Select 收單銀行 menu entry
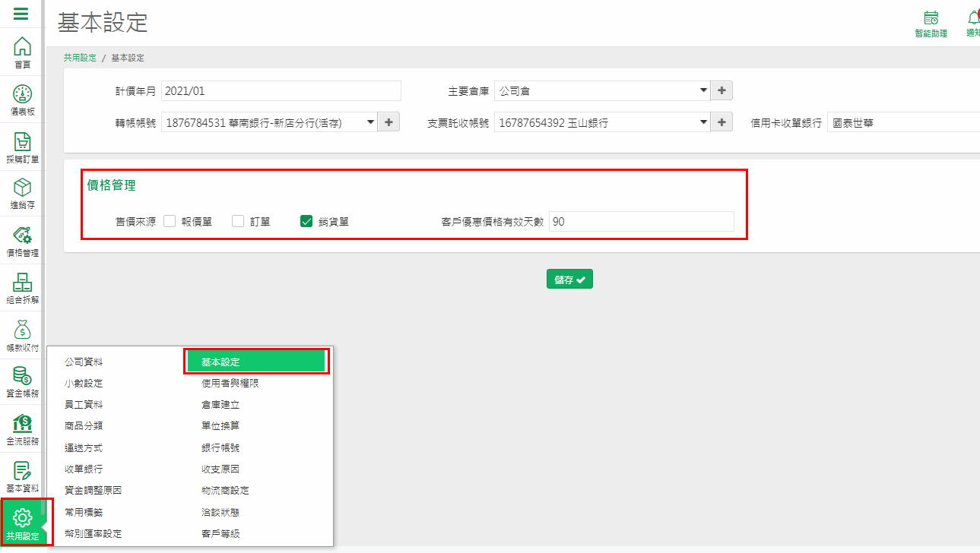 click(x=84, y=469)
